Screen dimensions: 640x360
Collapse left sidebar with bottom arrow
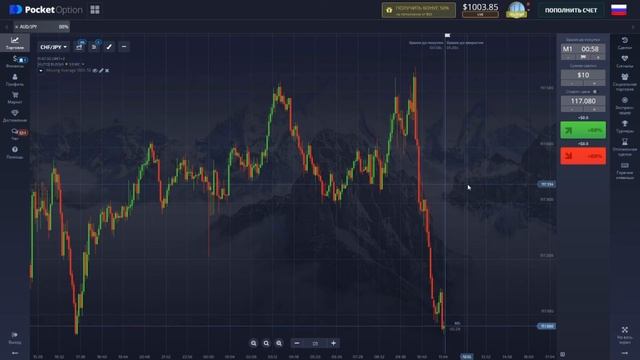(15, 353)
